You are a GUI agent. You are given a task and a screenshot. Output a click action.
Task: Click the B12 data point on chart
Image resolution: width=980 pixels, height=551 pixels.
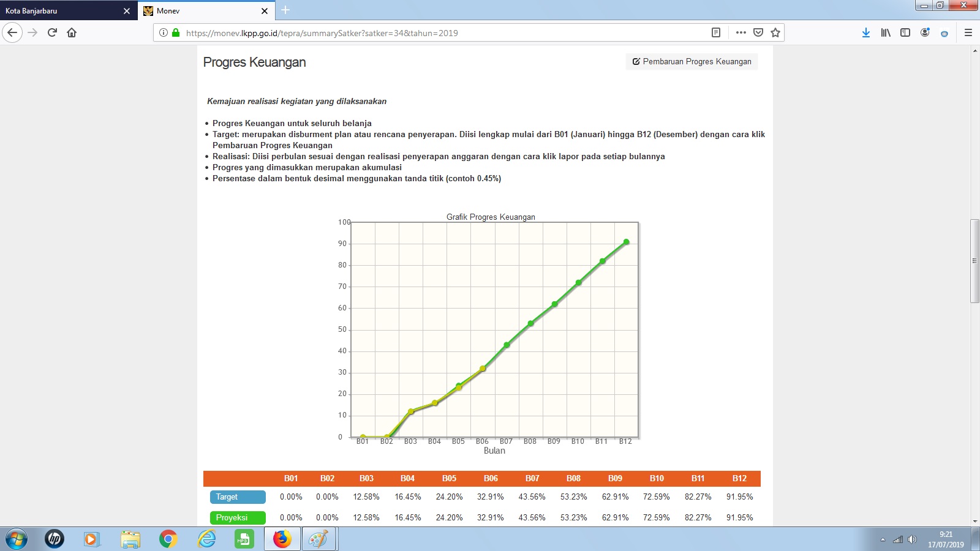[x=626, y=242]
